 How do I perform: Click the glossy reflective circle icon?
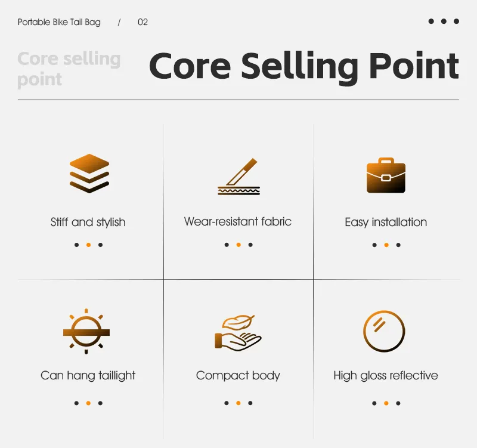(x=384, y=331)
